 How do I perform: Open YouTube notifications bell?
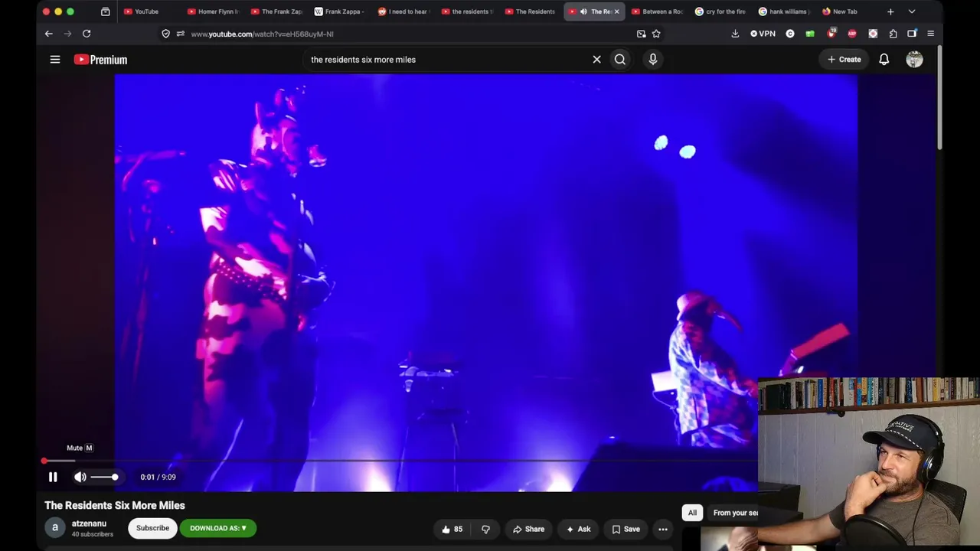pyautogui.click(x=884, y=59)
